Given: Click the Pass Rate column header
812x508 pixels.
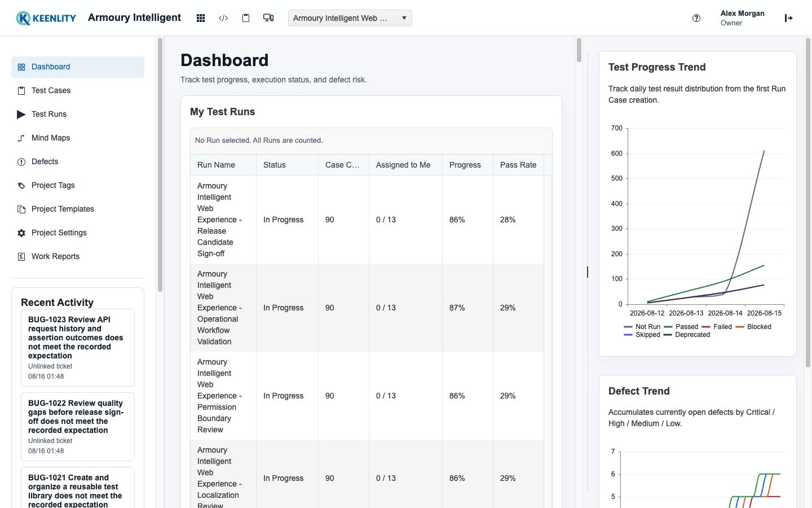Looking at the screenshot, I should click(x=518, y=165).
